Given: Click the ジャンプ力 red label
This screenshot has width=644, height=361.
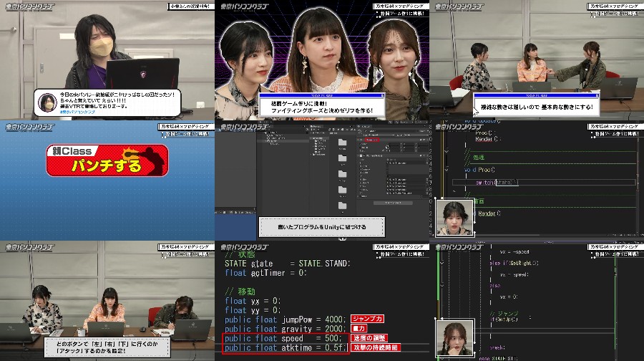Looking at the screenshot, I should (368, 319).
